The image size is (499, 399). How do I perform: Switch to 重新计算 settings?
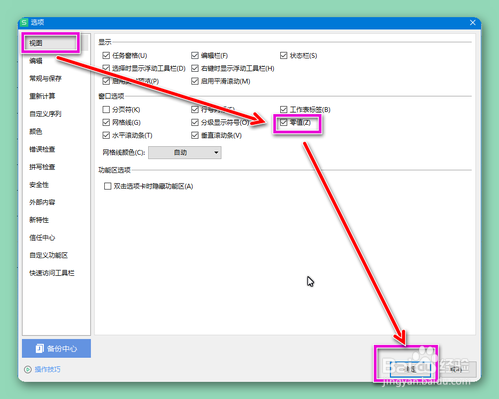pyautogui.click(x=42, y=96)
